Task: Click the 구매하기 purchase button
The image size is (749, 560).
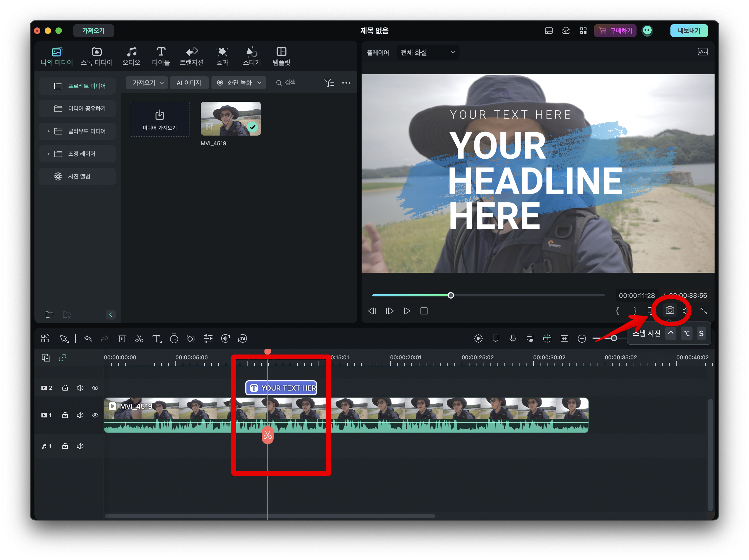Action: [615, 30]
